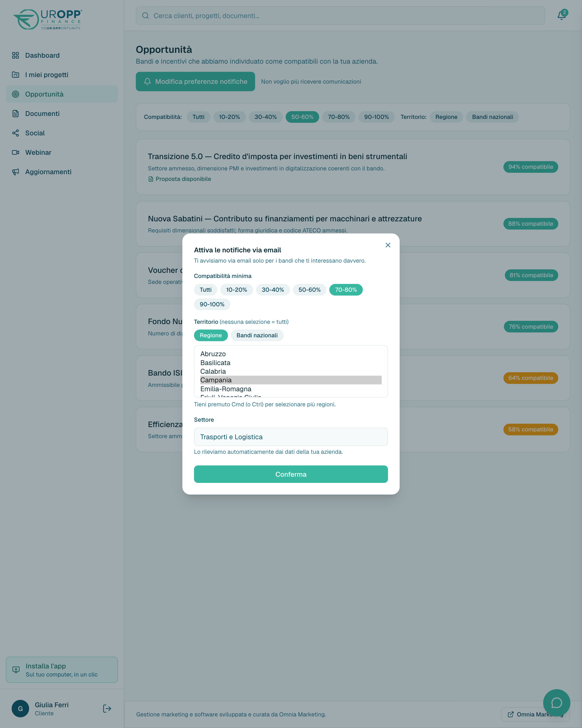Viewport: 582px width, 728px height.
Task: Click the Settore field Trasporti e Logistica
Action: pos(291,437)
